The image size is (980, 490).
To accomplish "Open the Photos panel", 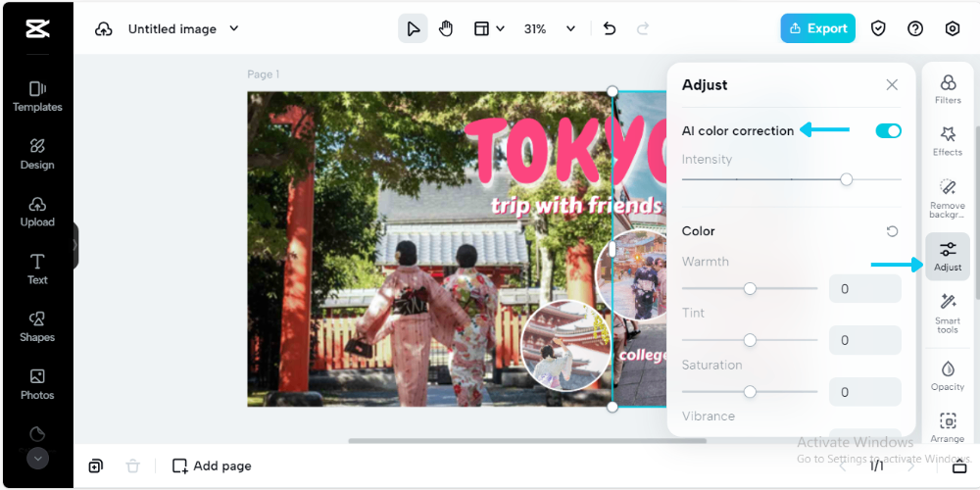I will [37, 384].
